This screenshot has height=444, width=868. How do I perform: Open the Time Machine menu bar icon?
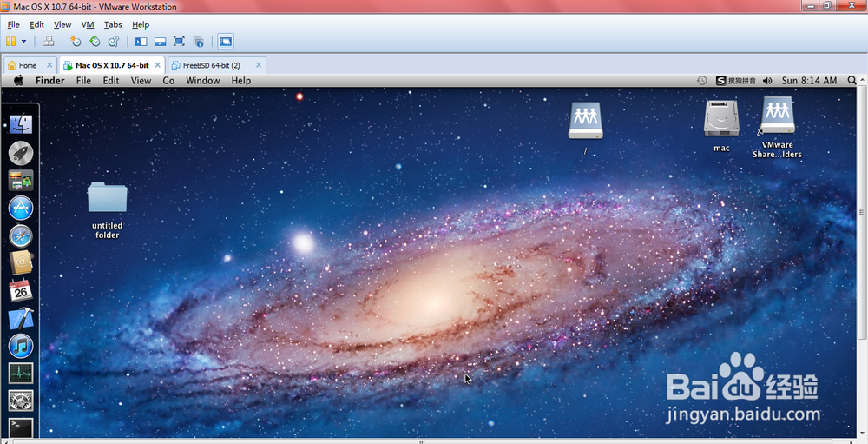click(701, 81)
